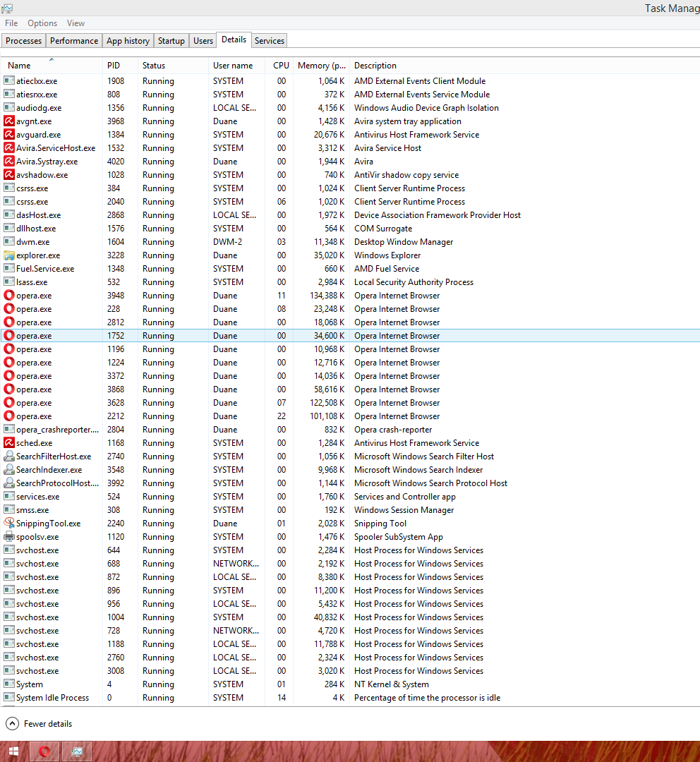Click Local Security Authority Process description
This screenshot has height=762, width=700.
pos(414,282)
